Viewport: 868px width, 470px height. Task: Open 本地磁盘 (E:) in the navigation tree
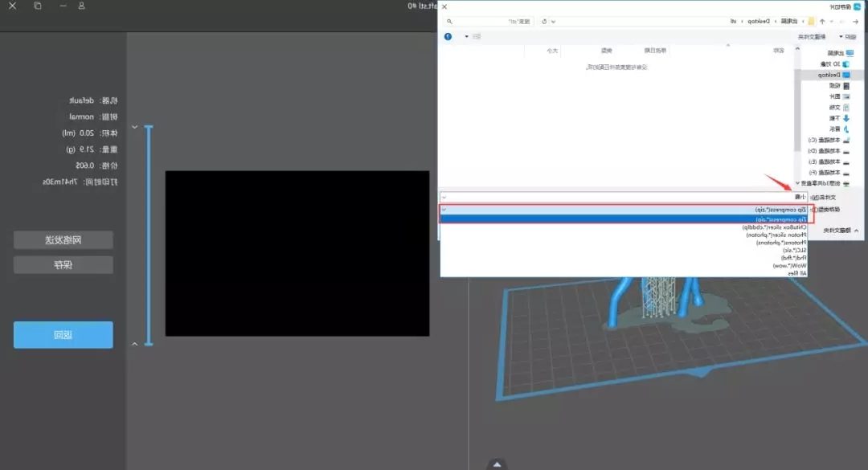(x=829, y=161)
